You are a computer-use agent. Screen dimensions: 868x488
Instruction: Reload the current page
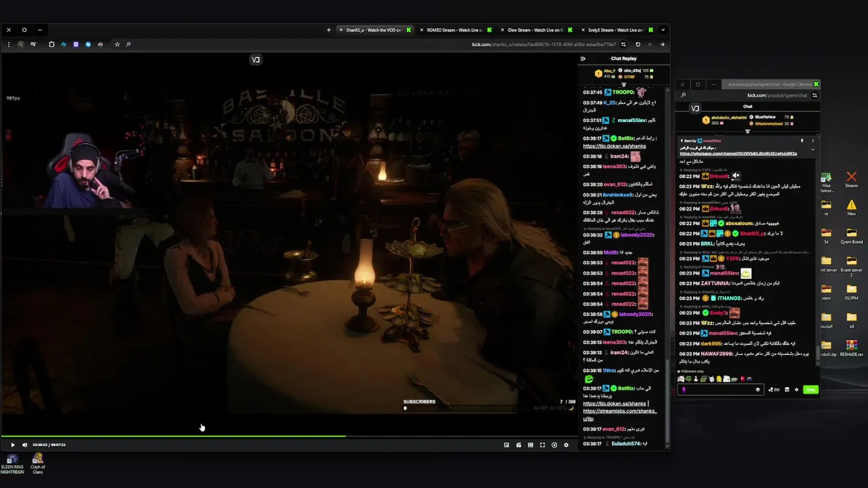tap(637, 45)
